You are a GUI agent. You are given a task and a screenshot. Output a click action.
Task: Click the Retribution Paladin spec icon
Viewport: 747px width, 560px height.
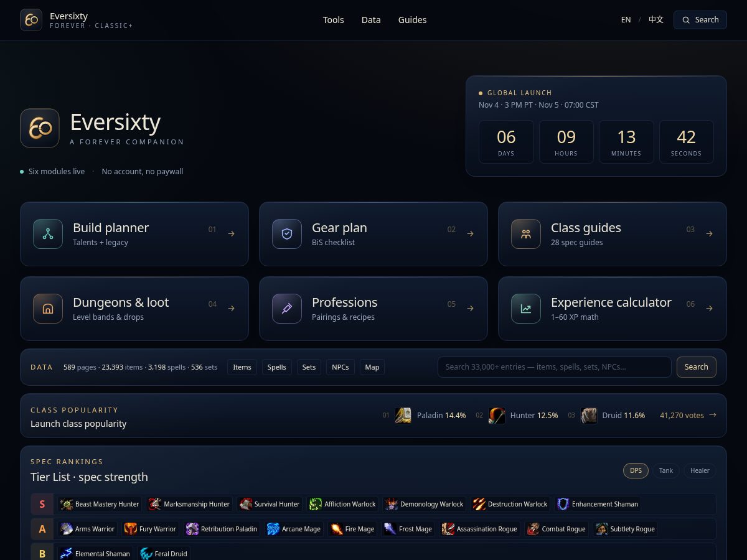192,529
